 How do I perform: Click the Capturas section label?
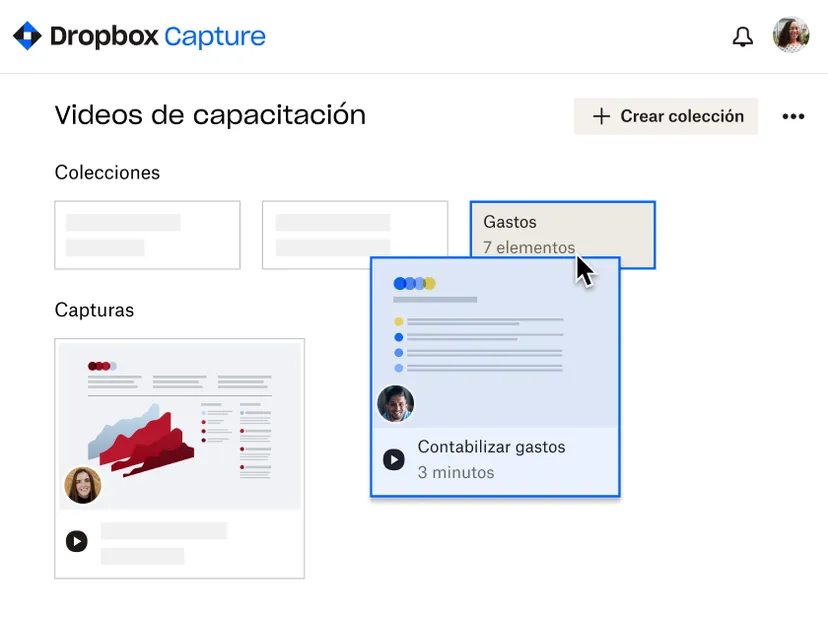(x=94, y=310)
